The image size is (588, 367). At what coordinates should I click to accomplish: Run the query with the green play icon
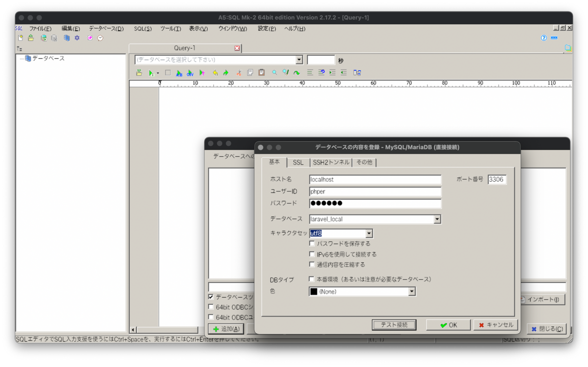click(x=151, y=73)
